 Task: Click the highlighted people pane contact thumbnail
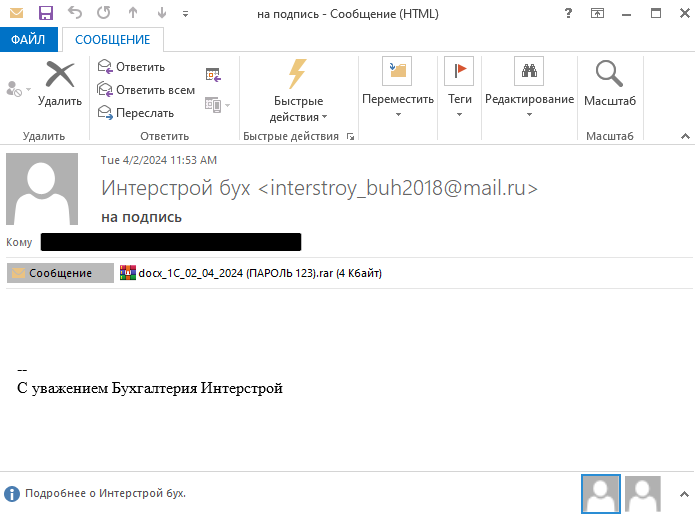pos(600,493)
